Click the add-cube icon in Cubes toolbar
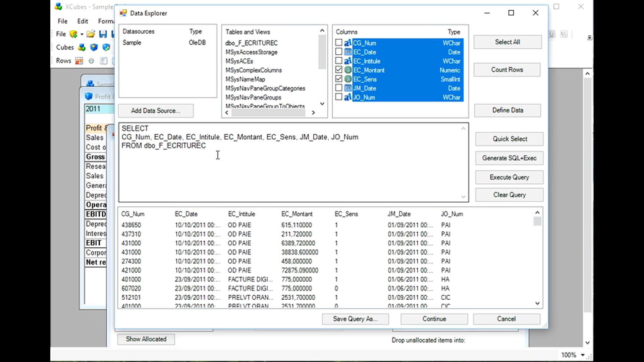 pyautogui.click(x=82, y=48)
